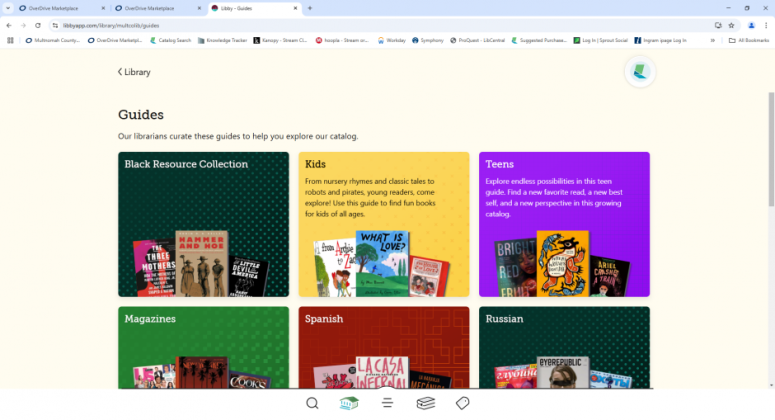The width and height of the screenshot is (775, 420).
Task: Open the Chrome apps grid icon
Action: coord(10,41)
